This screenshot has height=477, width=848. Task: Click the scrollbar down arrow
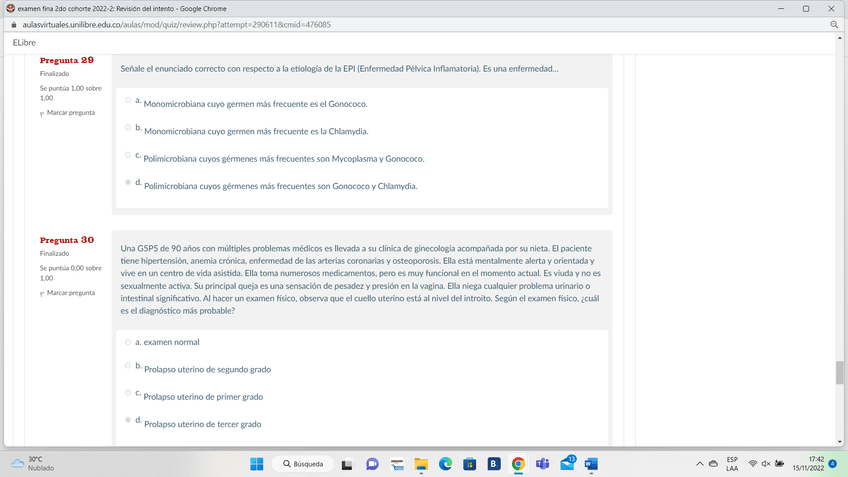point(839,442)
